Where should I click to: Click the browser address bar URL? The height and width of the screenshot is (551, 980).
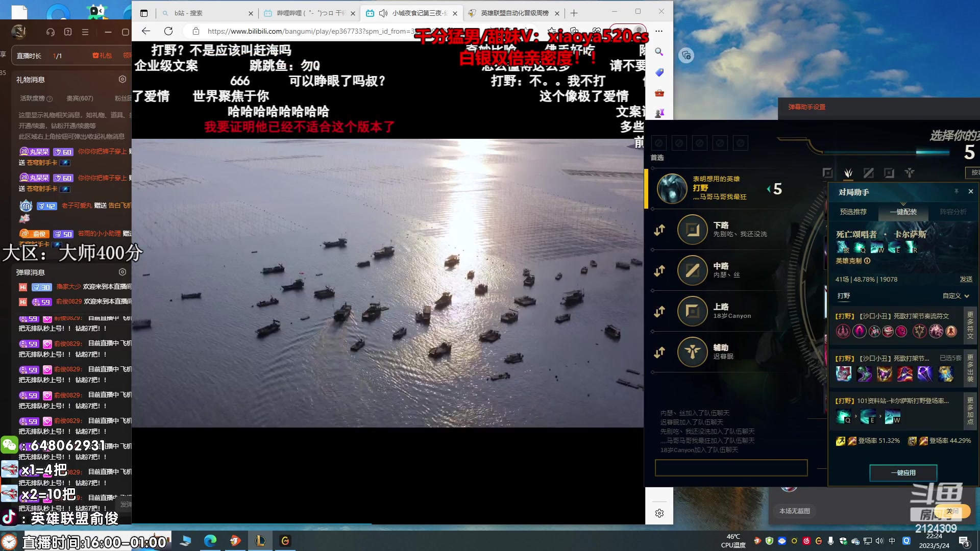point(311,31)
